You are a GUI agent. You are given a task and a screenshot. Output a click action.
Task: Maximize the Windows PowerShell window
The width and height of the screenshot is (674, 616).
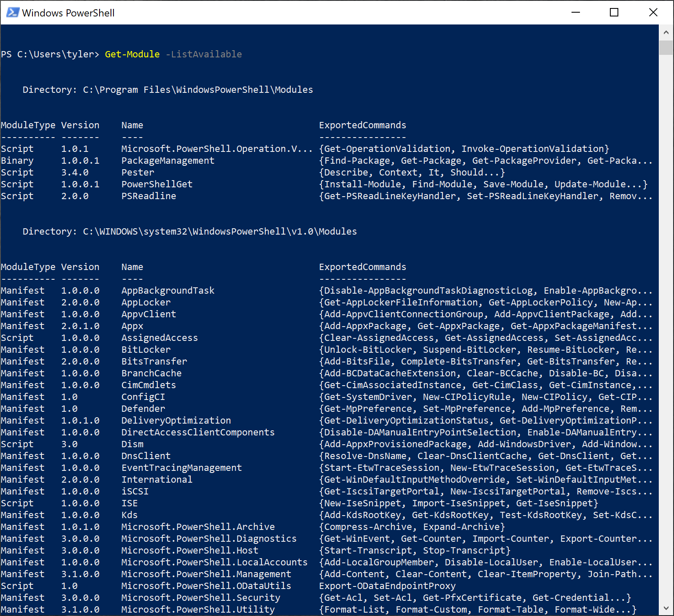click(x=614, y=12)
